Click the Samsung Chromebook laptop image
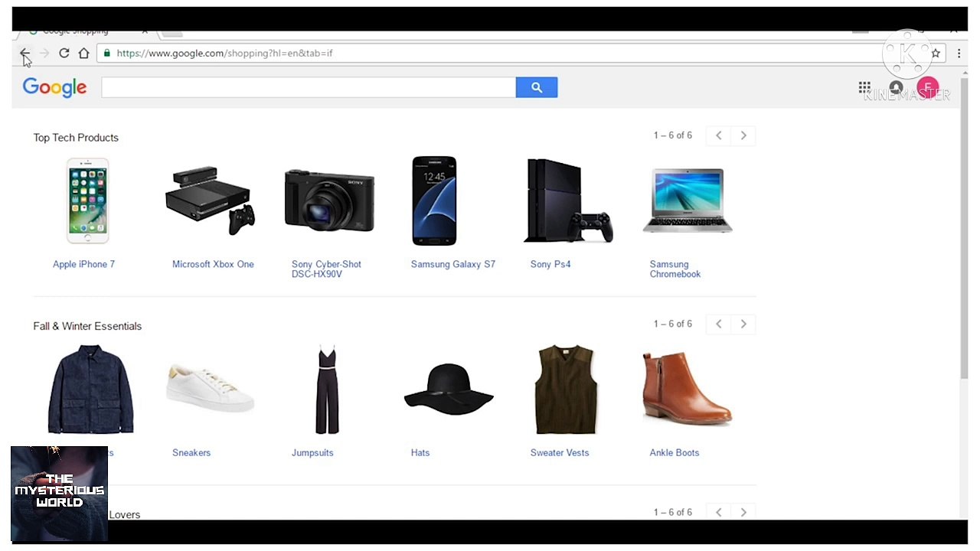This screenshot has width=980, height=551. point(688,201)
